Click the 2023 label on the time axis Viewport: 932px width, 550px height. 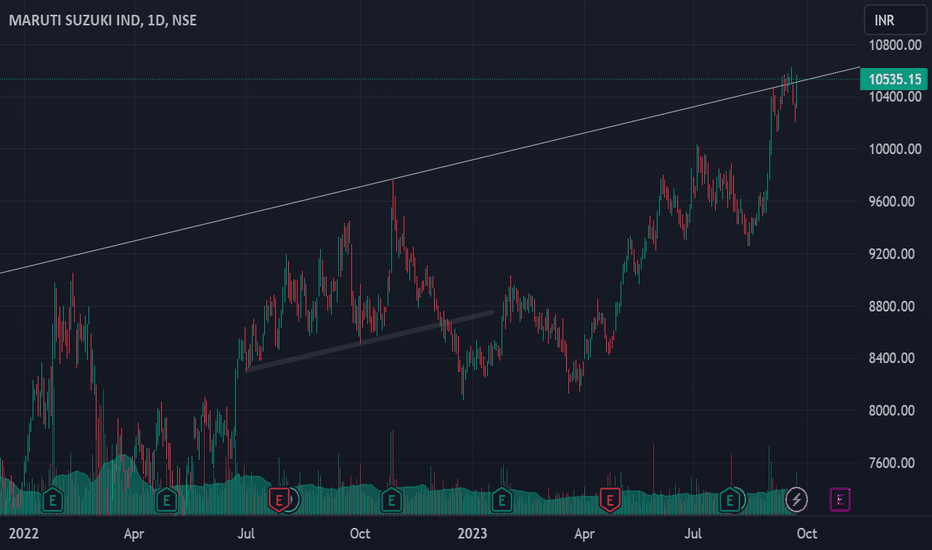pyautogui.click(x=472, y=533)
